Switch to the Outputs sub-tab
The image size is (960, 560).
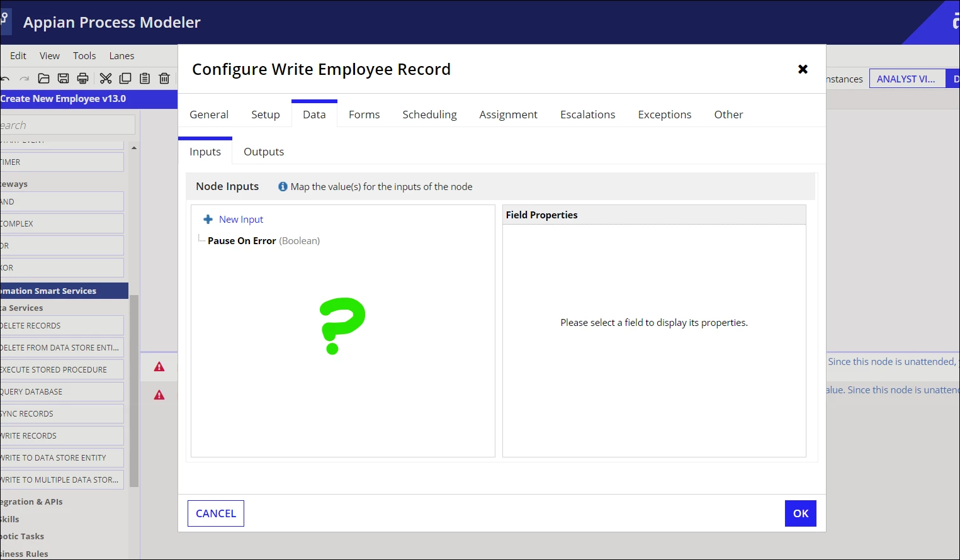264,152
